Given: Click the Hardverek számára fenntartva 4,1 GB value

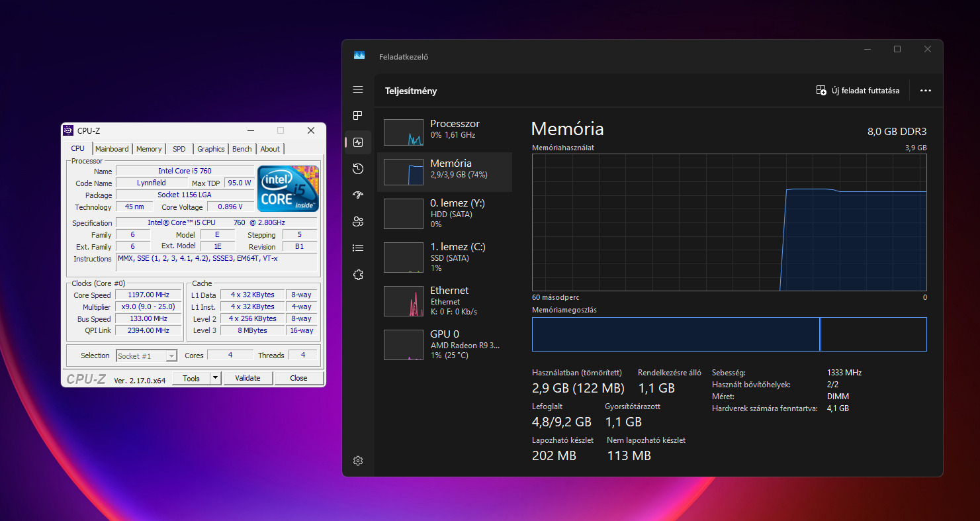Looking at the screenshot, I should (x=838, y=408).
